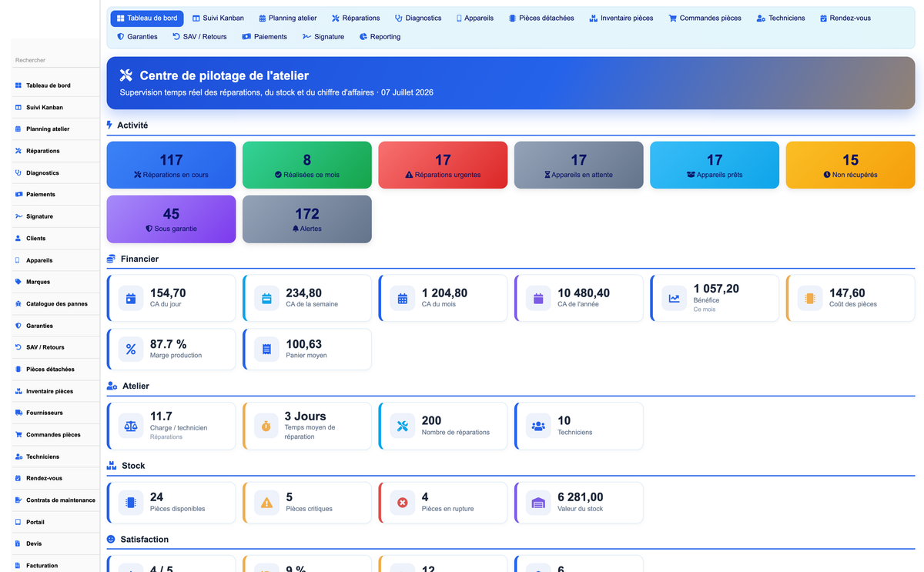This screenshot has height=572, width=924.
Task: Click the Marge production percent icon
Action: (131, 350)
